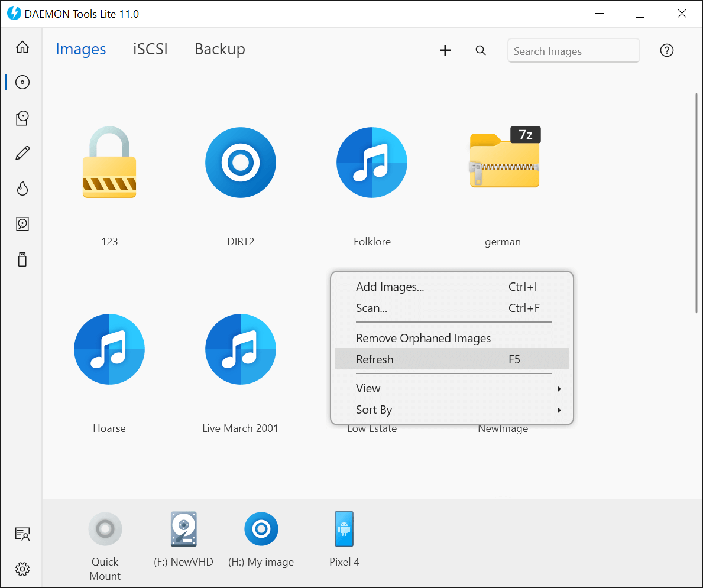
Task: Select the Images disc icon in the sidebar
Action: [22, 82]
